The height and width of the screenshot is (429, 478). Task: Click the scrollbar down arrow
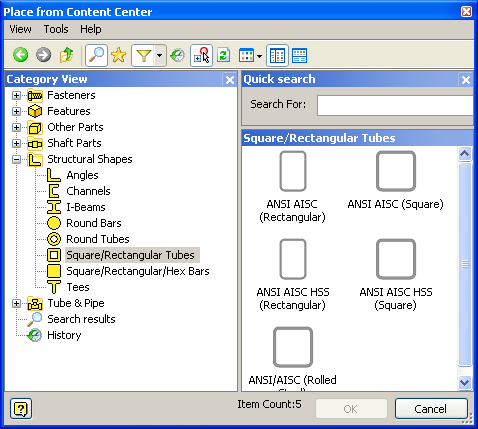[465, 382]
